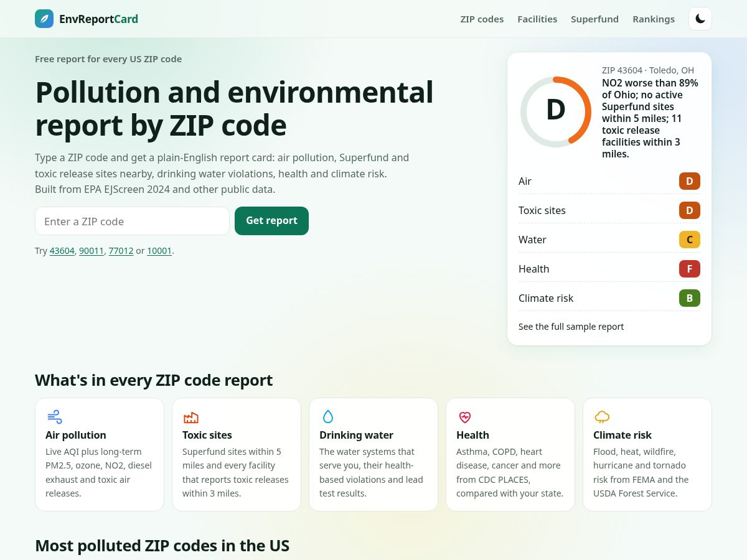The image size is (747, 560).
Task: Click the overall D grade ring gauge
Action: (556, 111)
